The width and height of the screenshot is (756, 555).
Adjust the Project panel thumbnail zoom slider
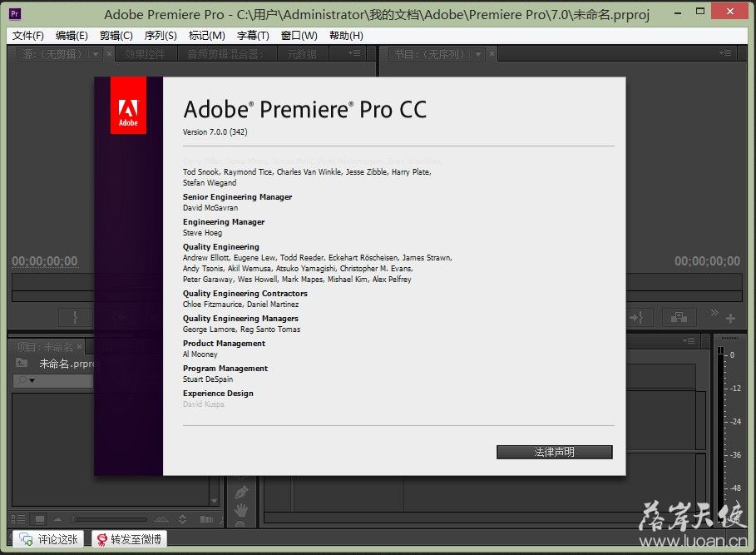pyautogui.click(x=110, y=519)
